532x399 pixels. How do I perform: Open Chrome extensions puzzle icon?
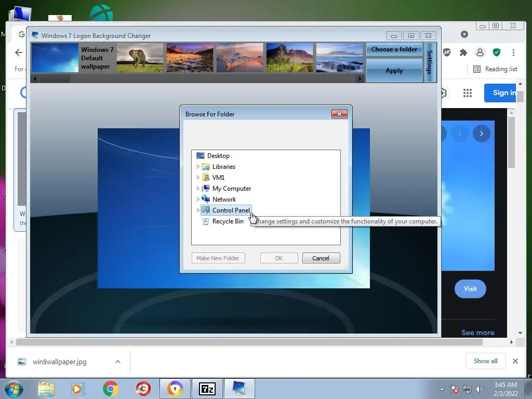(463, 52)
